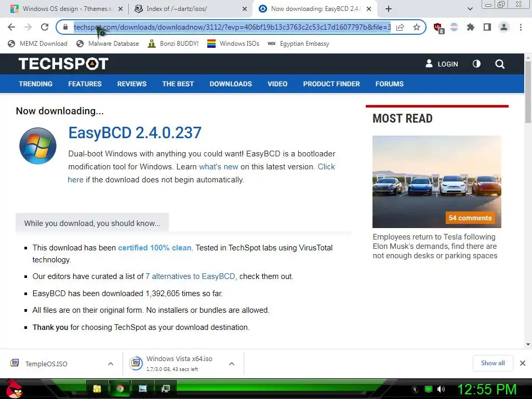Open the Employees return to Tesla headline
This screenshot has height=399, width=532.
[435, 246]
